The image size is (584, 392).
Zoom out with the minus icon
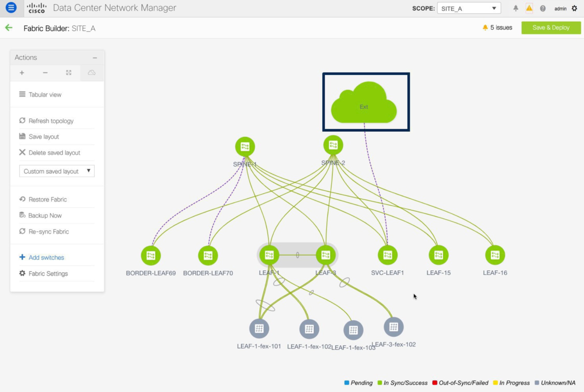click(x=45, y=73)
